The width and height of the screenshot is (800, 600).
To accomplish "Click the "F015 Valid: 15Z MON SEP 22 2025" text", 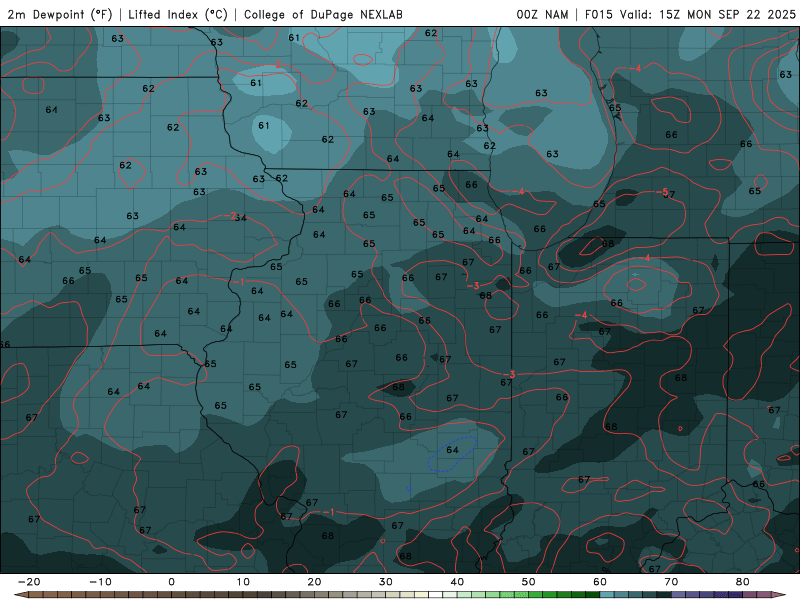I will (x=690, y=14).
